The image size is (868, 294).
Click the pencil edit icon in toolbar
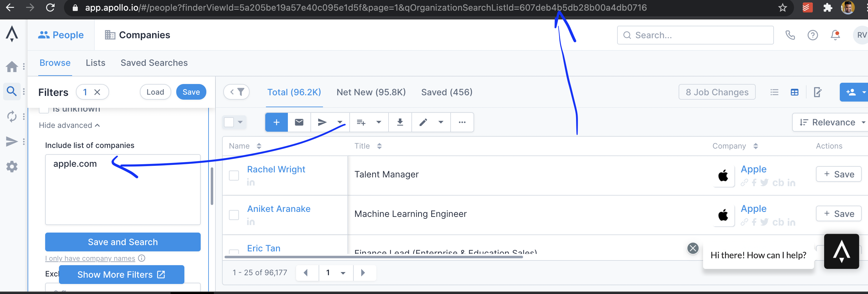pyautogui.click(x=423, y=122)
